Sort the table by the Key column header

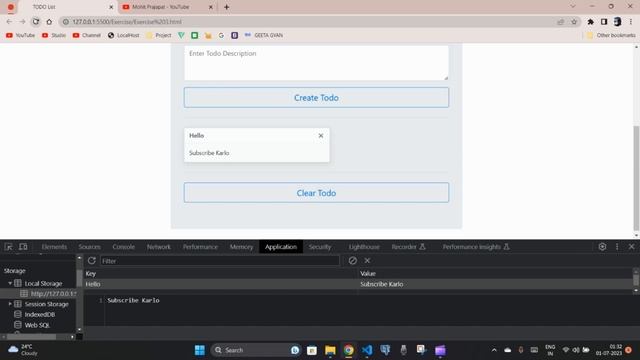tap(220, 273)
